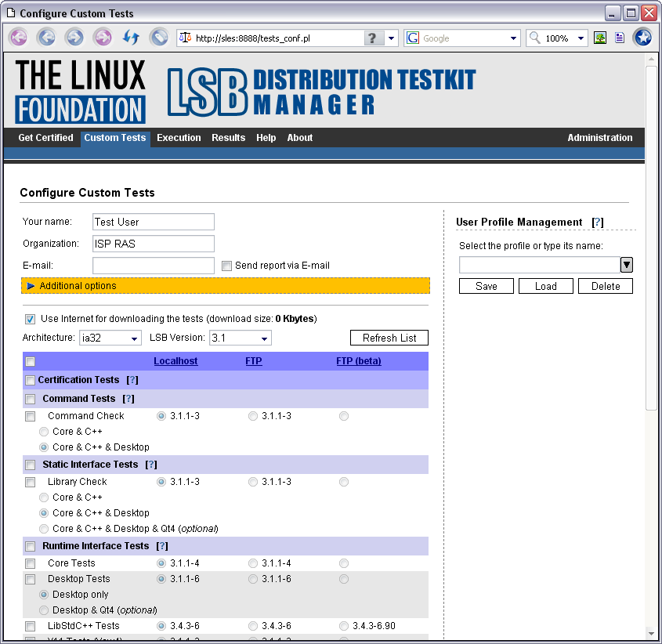The image size is (662, 644).
Task: Click the fast-forward navigation icon
Action: pyautogui.click(x=103, y=38)
